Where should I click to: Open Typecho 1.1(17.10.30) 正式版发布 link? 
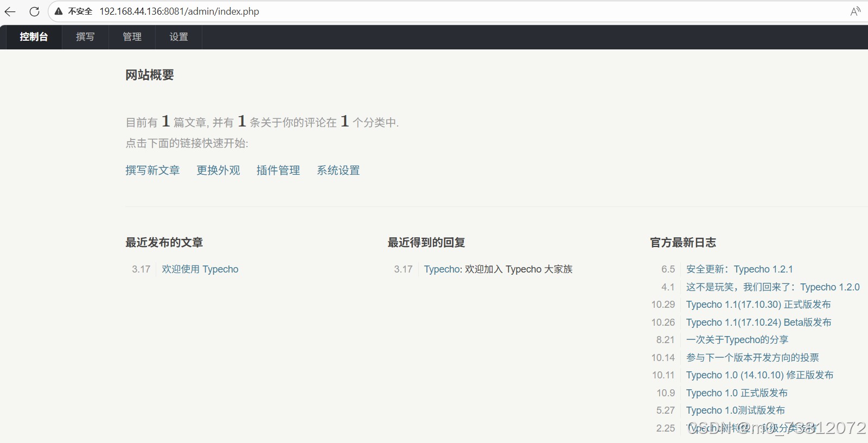coord(758,305)
